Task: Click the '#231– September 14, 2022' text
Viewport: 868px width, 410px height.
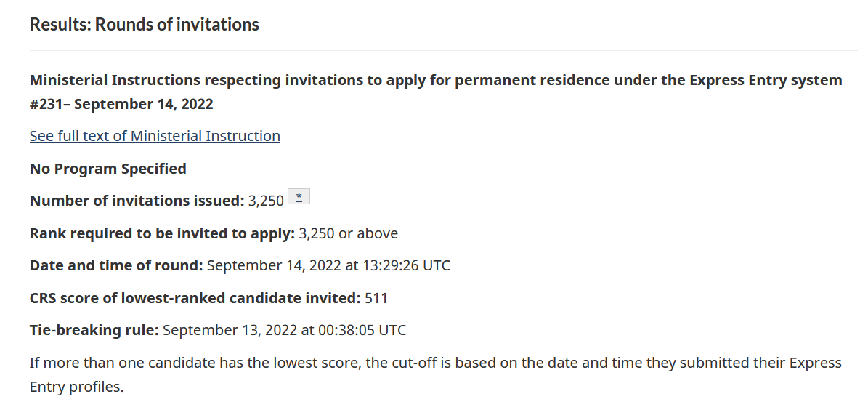Action: pyautogui.click(x=121, y=104)
